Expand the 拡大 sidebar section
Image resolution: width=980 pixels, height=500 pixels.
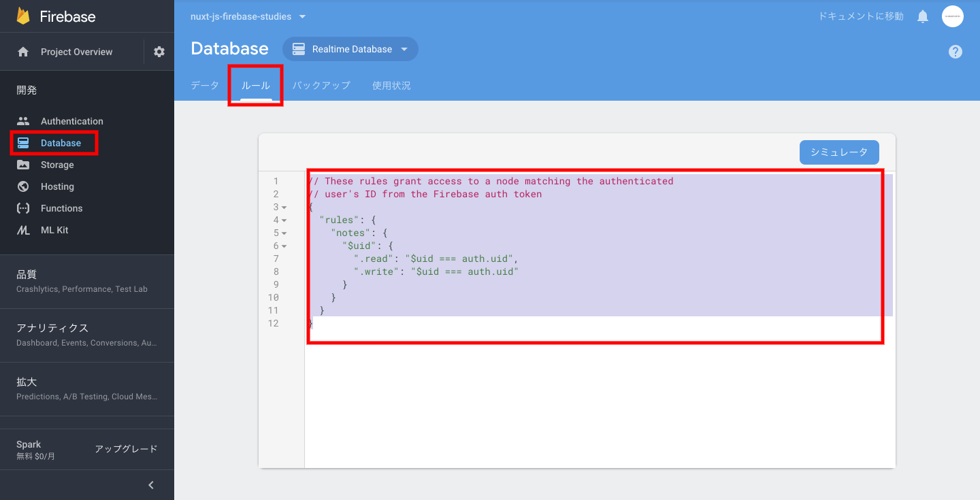click(87, 389)
